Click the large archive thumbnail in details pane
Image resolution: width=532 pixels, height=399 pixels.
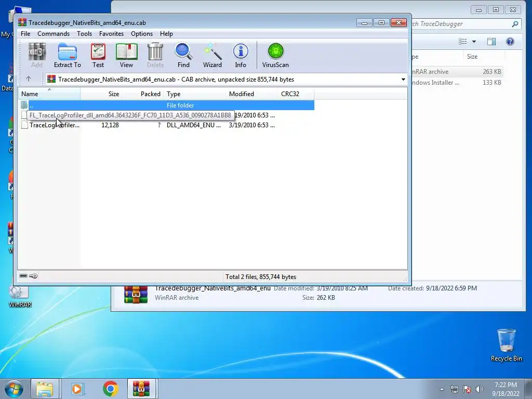coord(136,295)
